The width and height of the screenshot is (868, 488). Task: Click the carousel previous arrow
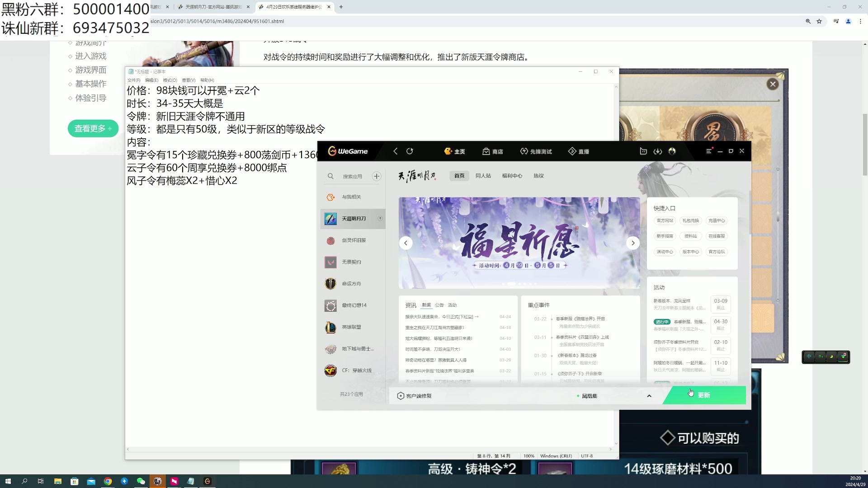(x=406, y=243)
